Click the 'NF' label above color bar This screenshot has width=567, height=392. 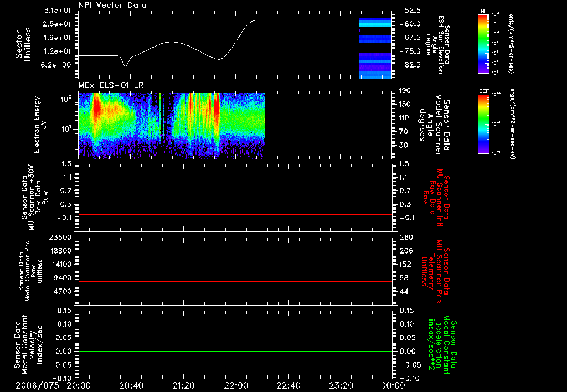(x=483, y=11)
